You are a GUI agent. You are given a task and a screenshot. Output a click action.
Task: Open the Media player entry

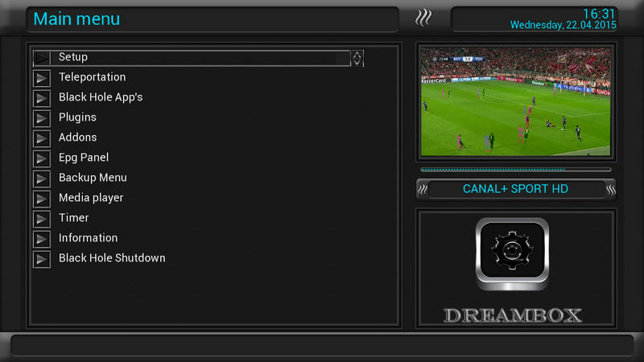(91, 198)
